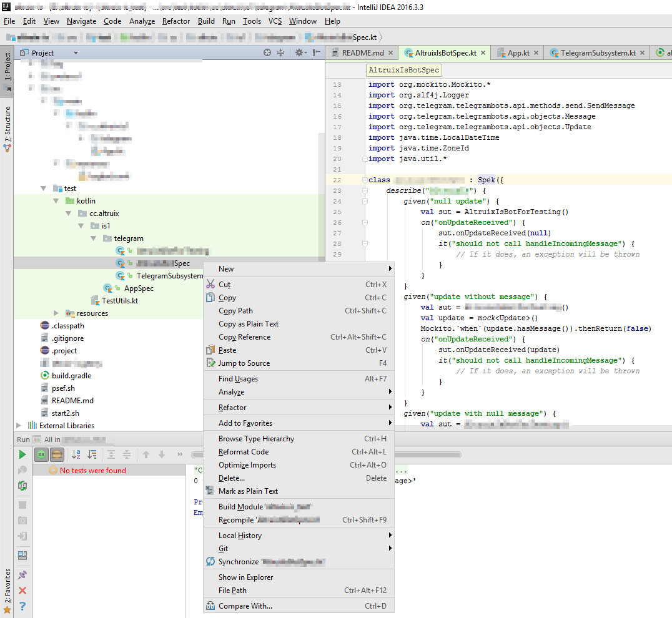The height and width of the screenshot is (618, 672).
Task: Click the green Run button in Run panel
Action: point(22,454)
